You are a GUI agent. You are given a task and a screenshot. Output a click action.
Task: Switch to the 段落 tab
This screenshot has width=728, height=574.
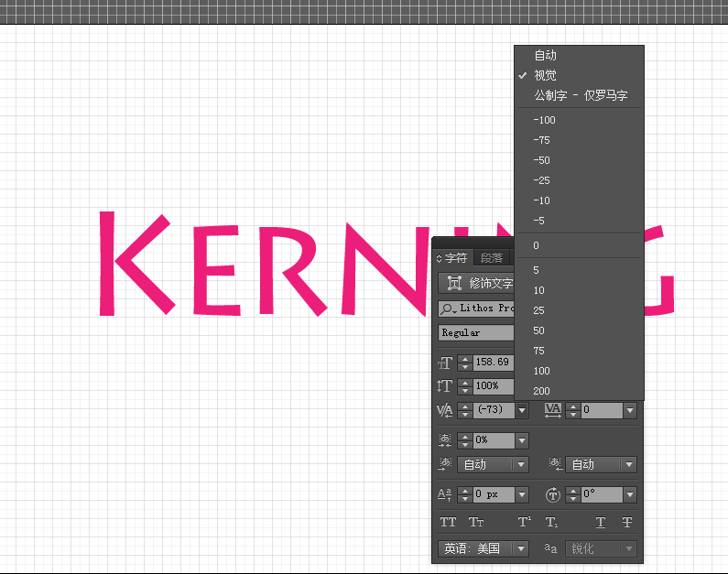click(492, 258)
